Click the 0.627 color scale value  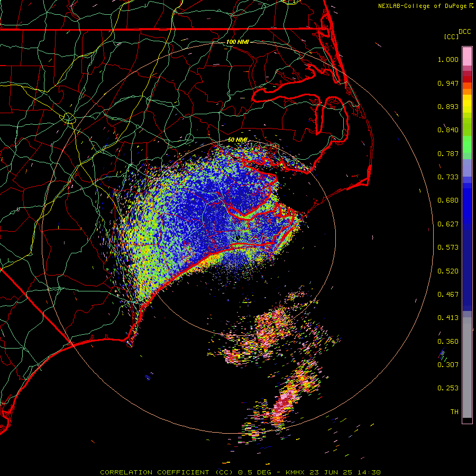click(448, 224)
